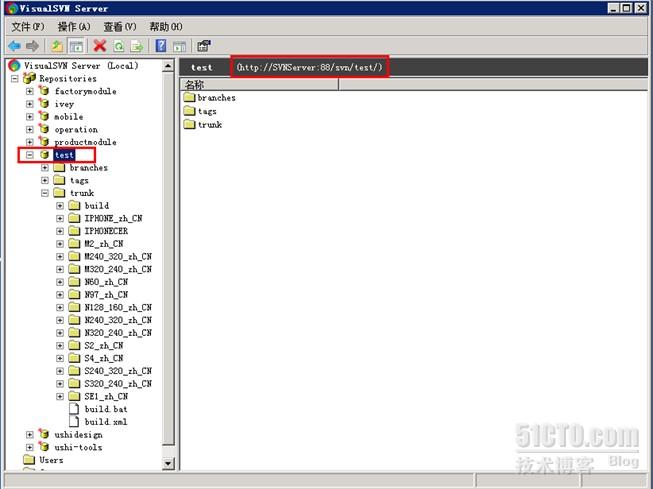Select the S240_320_zh_CN folder
Viewport: 653px width, 489px height.
118,371
